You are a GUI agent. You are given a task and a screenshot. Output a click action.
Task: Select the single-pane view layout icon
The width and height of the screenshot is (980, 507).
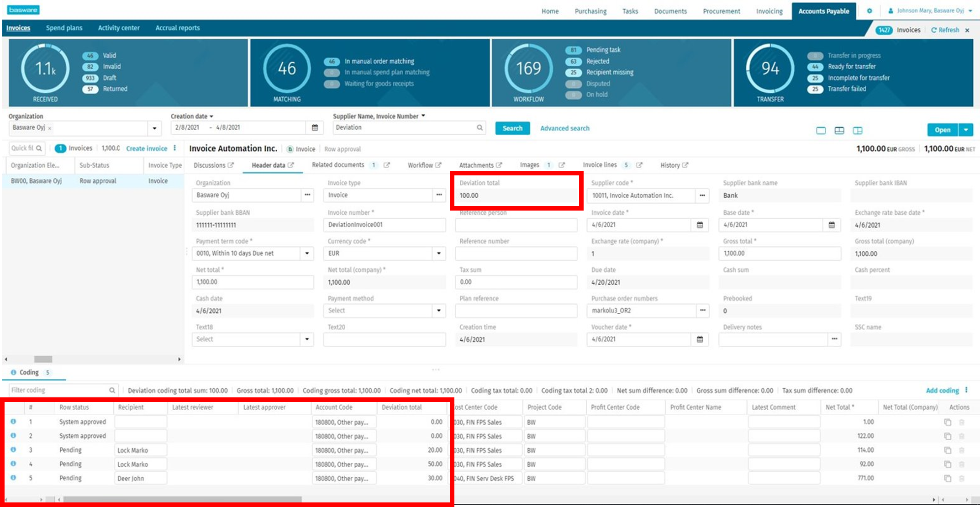point(820,130)
